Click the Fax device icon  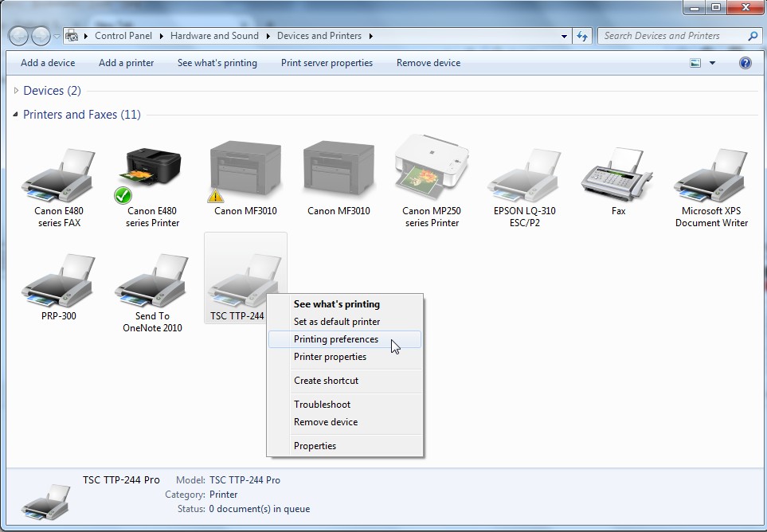(x=618, y=174)
